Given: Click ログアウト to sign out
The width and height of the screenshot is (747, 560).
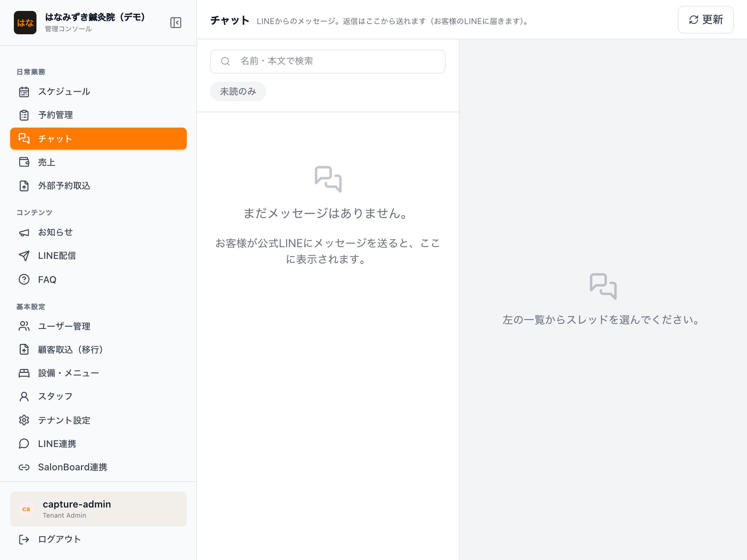Looking at the screenshot, I should point(98,539).
